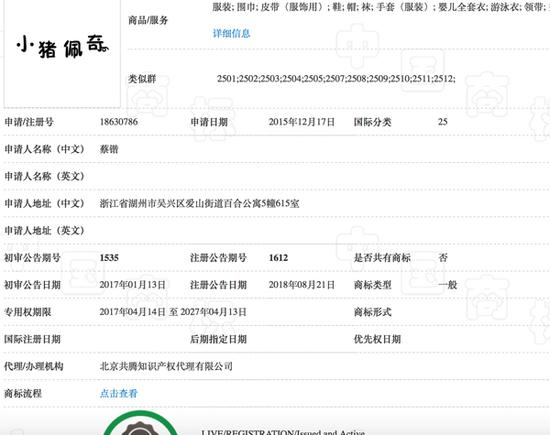Click the applicant name 蔡锴
Screen dimensions: 550x435
[x=109, y=149]
